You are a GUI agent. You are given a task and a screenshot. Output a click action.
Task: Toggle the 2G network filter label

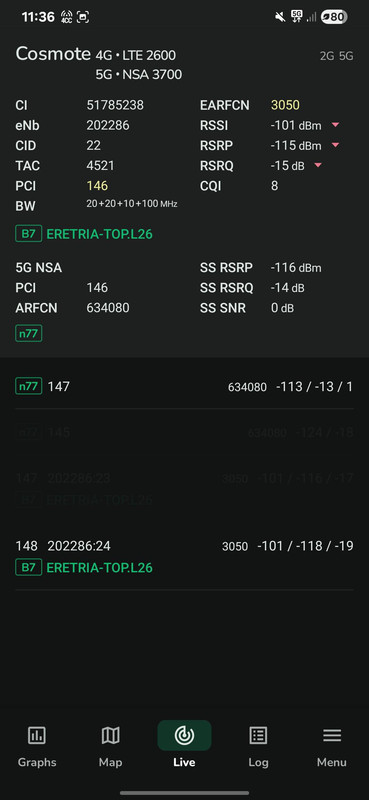pos(327,56)
